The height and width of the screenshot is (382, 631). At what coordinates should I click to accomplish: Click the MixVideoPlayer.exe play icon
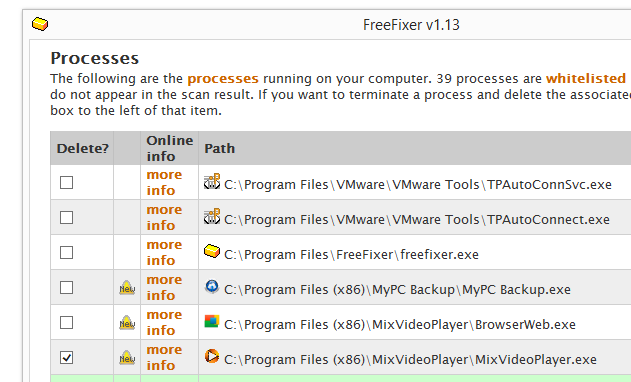[x=212, y=356]
